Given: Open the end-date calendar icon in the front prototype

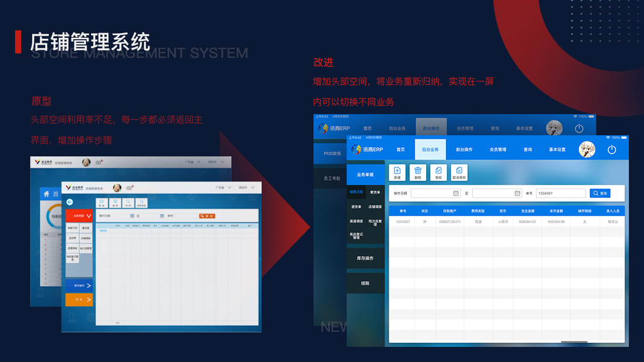Looking at the screenshot, I should point(162,216).
